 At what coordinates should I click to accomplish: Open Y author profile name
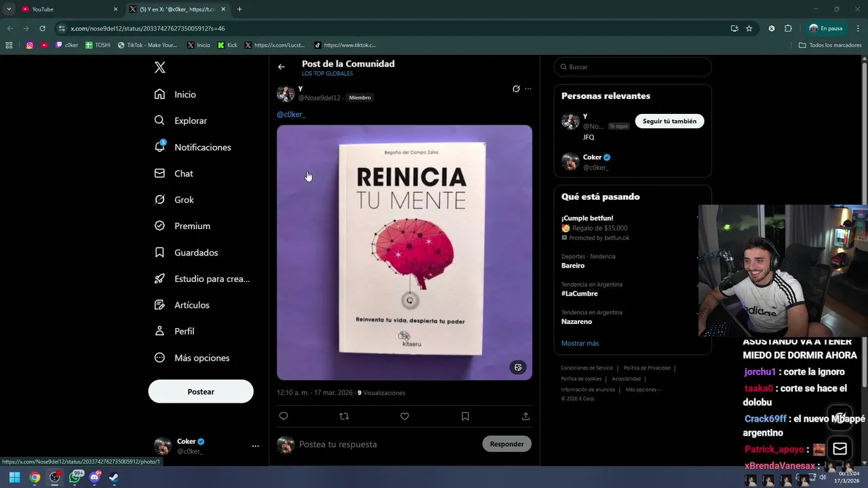[x=300, y=89]
